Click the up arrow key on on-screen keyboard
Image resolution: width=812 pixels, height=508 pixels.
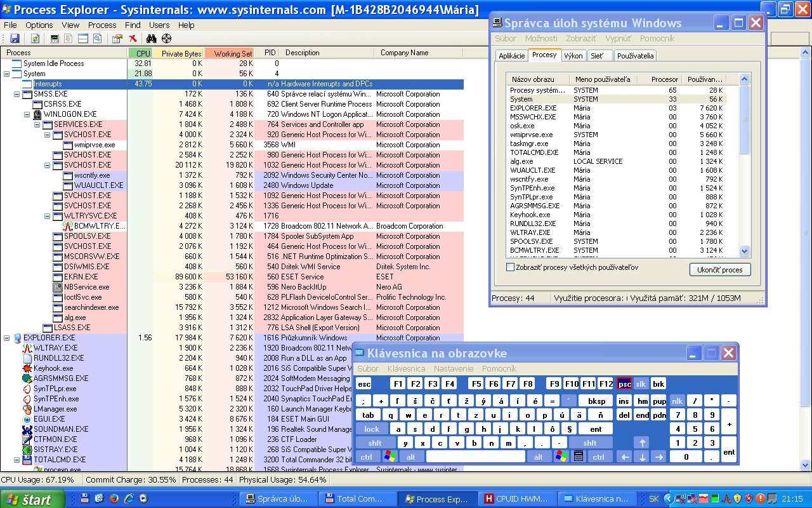click(x=642, y=443)
